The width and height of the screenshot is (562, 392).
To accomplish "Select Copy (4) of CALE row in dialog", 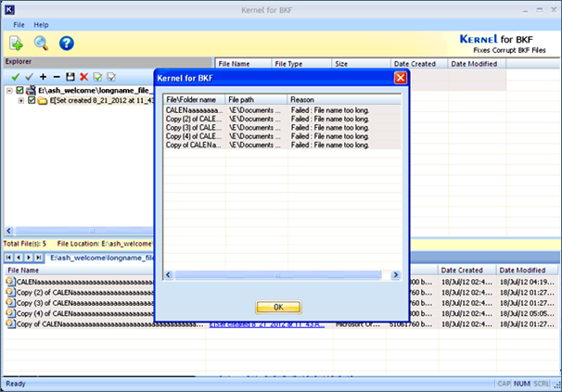I will click(282, 136).
